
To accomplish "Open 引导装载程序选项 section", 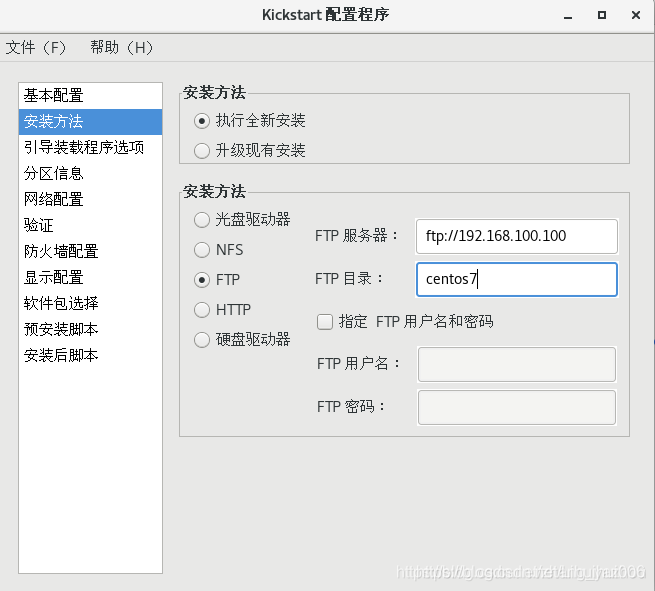I will (90, 147).
